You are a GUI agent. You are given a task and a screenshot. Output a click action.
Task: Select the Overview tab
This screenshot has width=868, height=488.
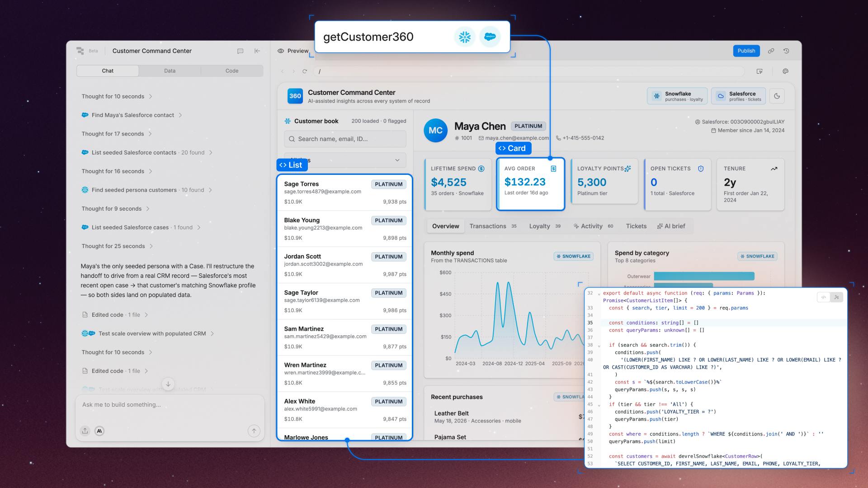(x=446, y=226)
